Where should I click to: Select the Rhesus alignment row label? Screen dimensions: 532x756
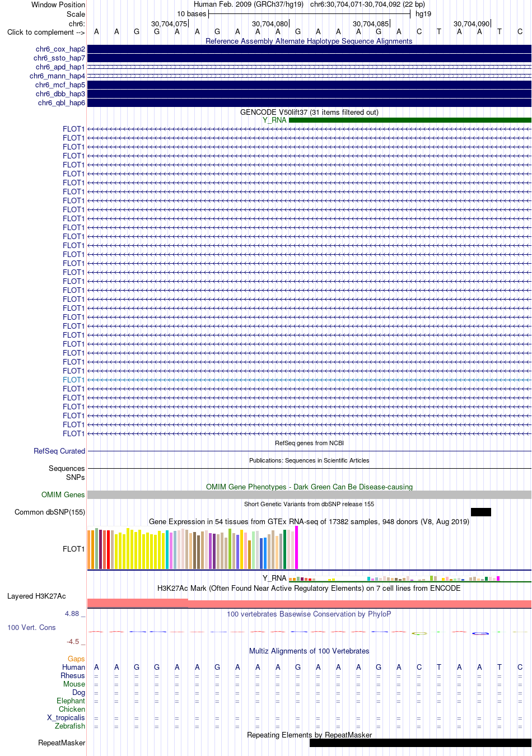[x=73, y=675]
